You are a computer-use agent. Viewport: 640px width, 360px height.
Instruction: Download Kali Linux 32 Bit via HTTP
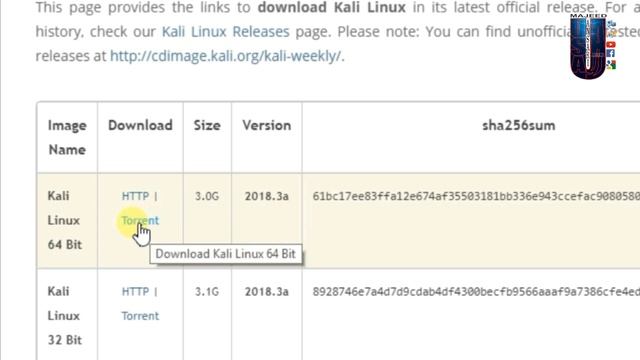[x=135, y=292]
